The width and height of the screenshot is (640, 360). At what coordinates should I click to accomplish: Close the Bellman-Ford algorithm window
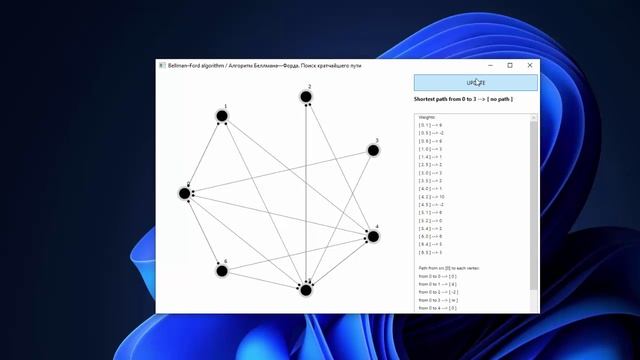[x=530, y=65]
